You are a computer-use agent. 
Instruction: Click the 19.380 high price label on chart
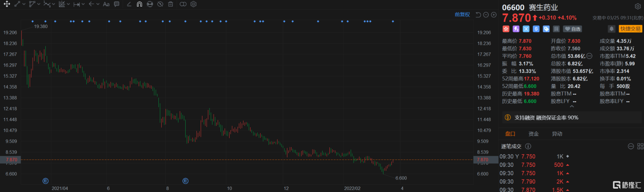tap(41, 26)
